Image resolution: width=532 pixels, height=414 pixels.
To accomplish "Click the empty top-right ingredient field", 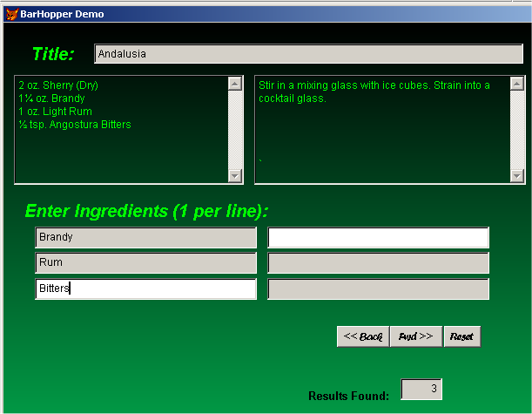I will pos(378,237).
